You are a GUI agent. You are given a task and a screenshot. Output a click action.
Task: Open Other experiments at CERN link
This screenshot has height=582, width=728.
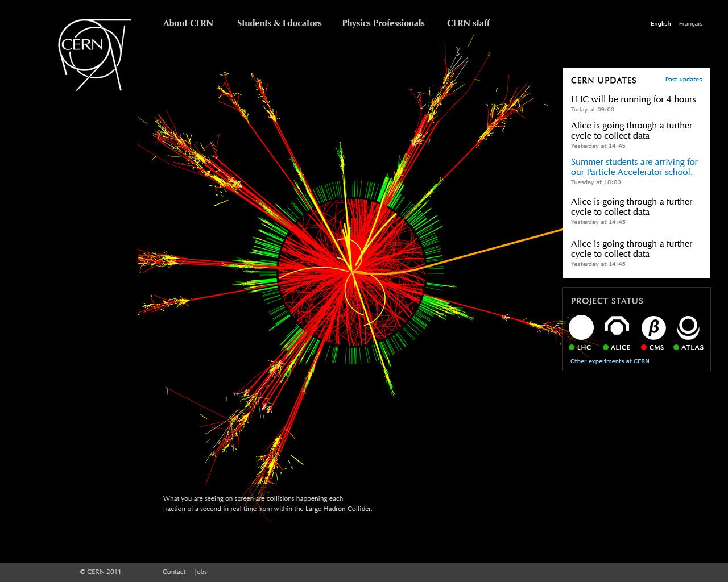click(610, 361)
